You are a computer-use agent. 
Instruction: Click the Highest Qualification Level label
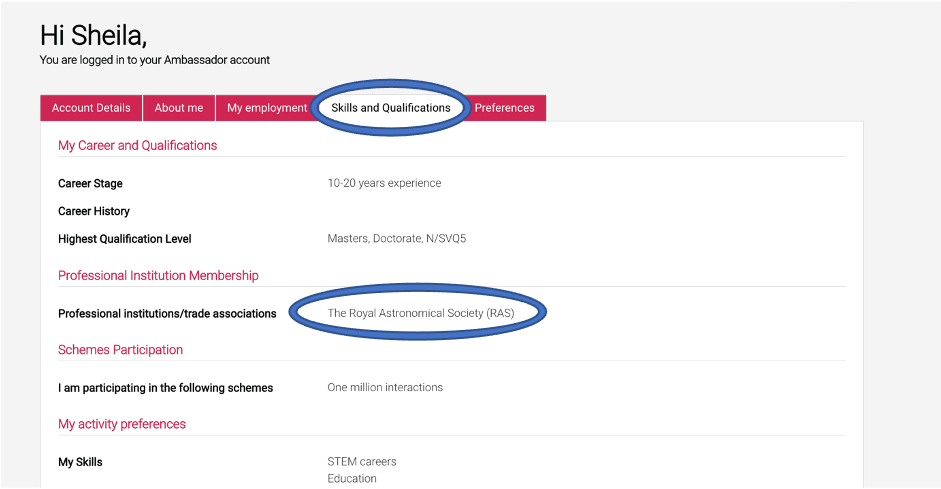point(124,239)
